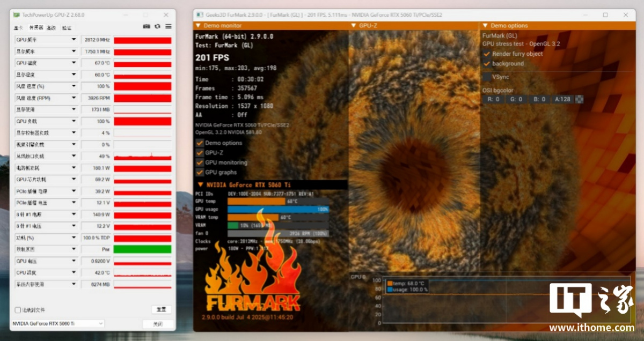Click the OSI bgcolor color swatch
Viewport: 644px width, 341px height.
click(x=579, y=99)
